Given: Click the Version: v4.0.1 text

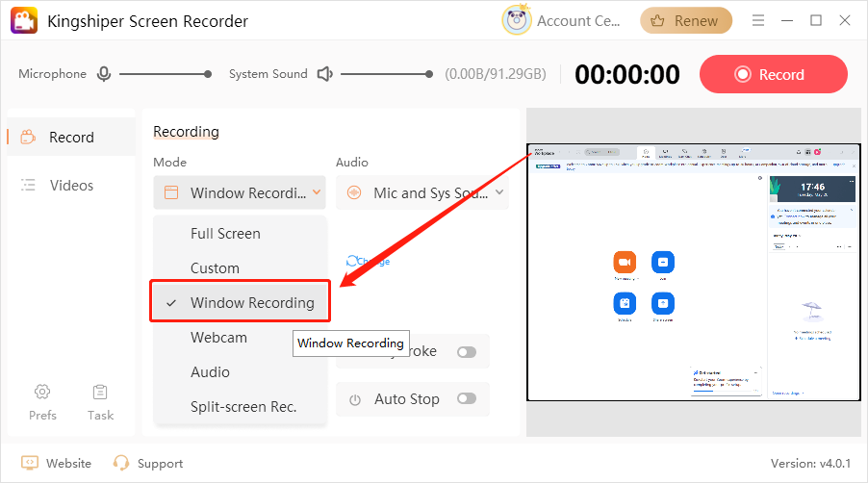Looking at the screenshot, I should click(810, 463).
